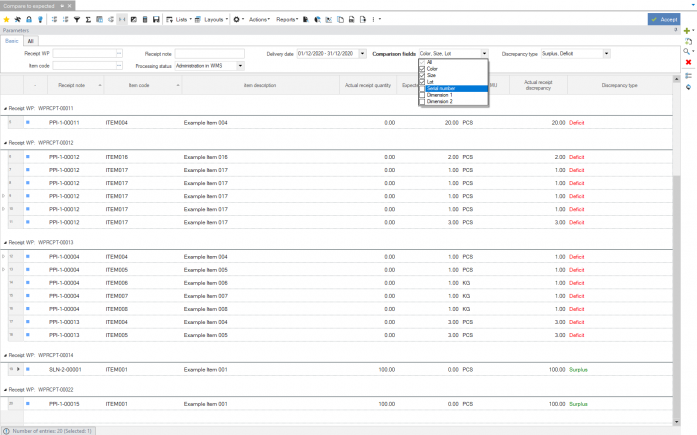The image size is (697, 435).
Task: Click the highlighted fit-columns toolbar icon
Action: pos(122,20)
